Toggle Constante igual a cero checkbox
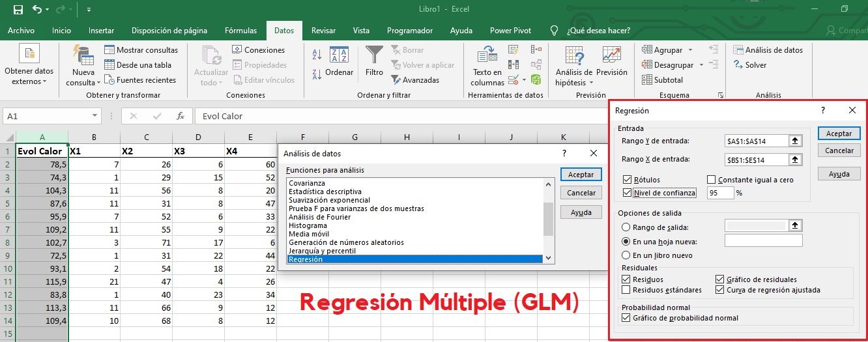Image resolution: width=868 pixels, height=342 pixels. click(x=712, y=180)
